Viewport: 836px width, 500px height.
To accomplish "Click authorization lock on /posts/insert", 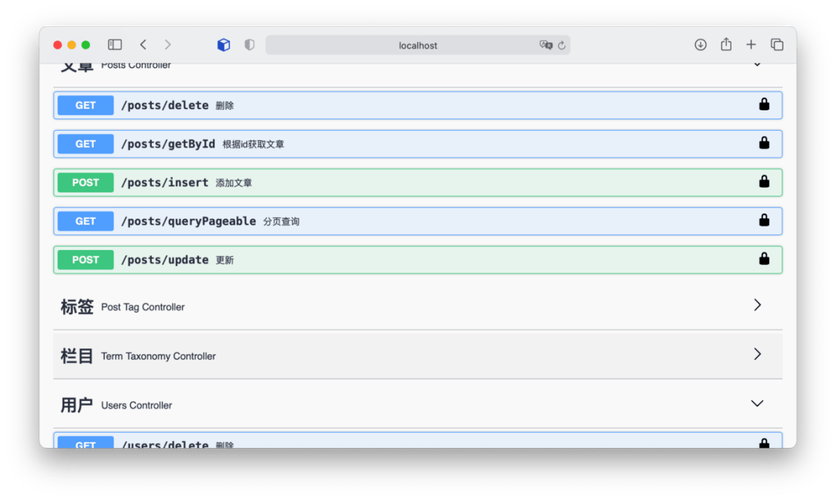I will tap(764, 182).
